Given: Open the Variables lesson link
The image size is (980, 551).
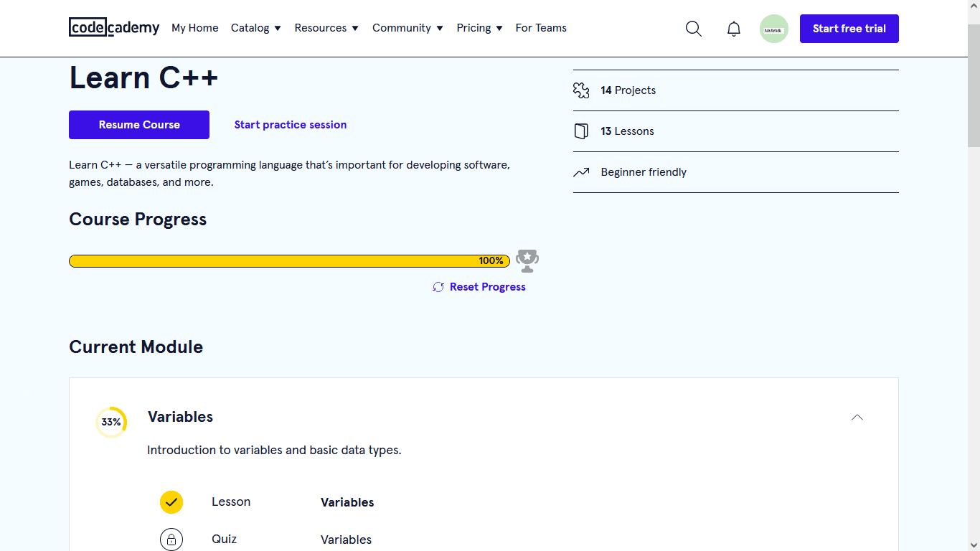Looking at the screenshot, I should [347, 502].
